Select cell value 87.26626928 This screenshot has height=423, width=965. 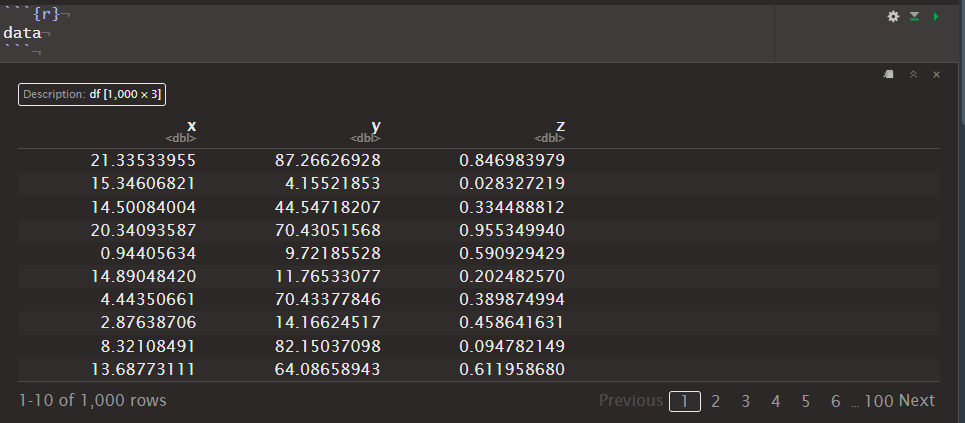point(327,161)
